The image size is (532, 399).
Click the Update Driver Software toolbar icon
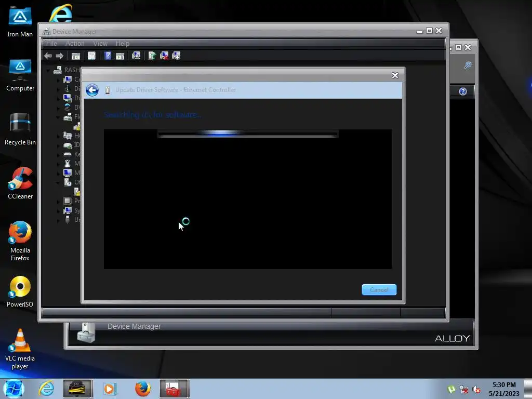pos(152,55)
